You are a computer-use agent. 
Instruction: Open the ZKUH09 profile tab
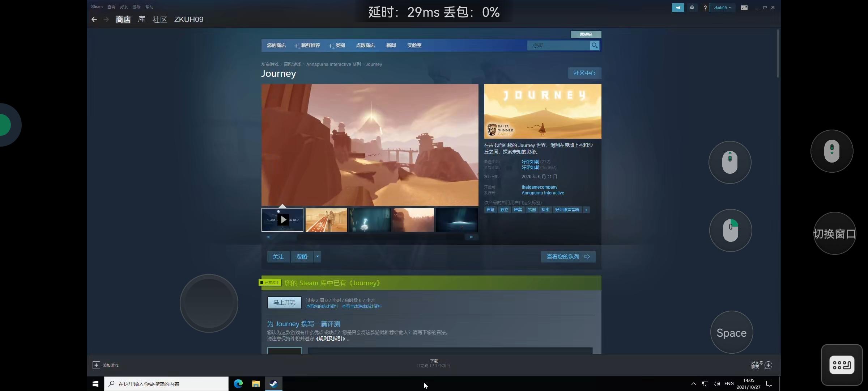pos(189,20)
